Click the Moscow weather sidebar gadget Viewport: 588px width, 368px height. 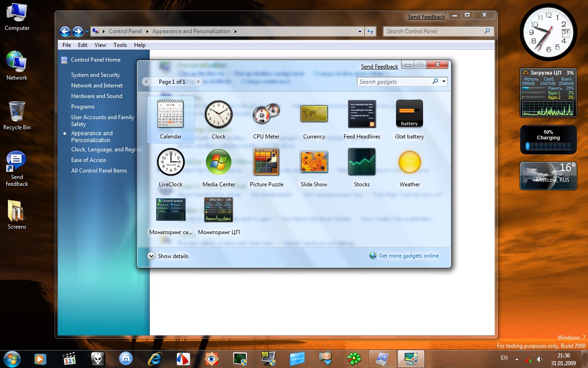coord(548,175)
